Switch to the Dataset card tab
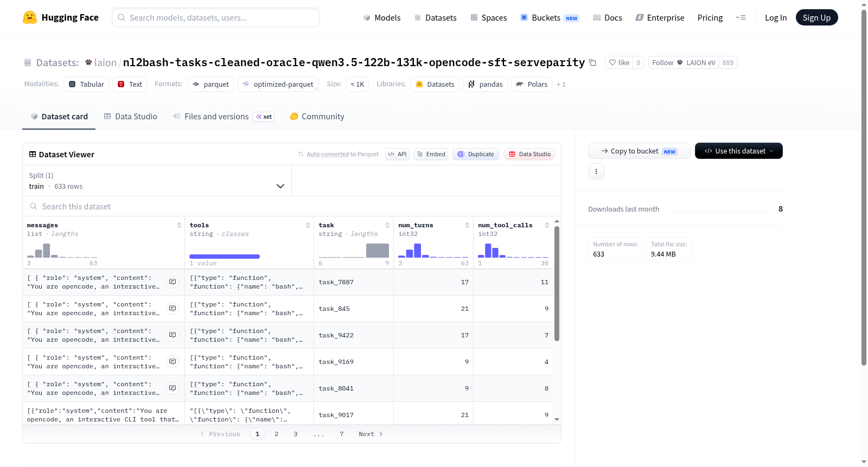Screen dimensions: 868x467 [59, 117]
